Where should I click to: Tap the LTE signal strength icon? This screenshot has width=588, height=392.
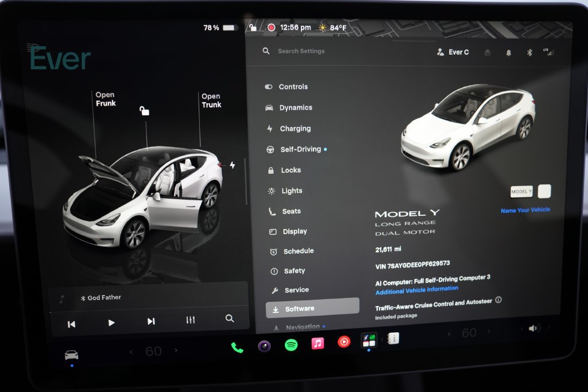[x=548, y=52]
